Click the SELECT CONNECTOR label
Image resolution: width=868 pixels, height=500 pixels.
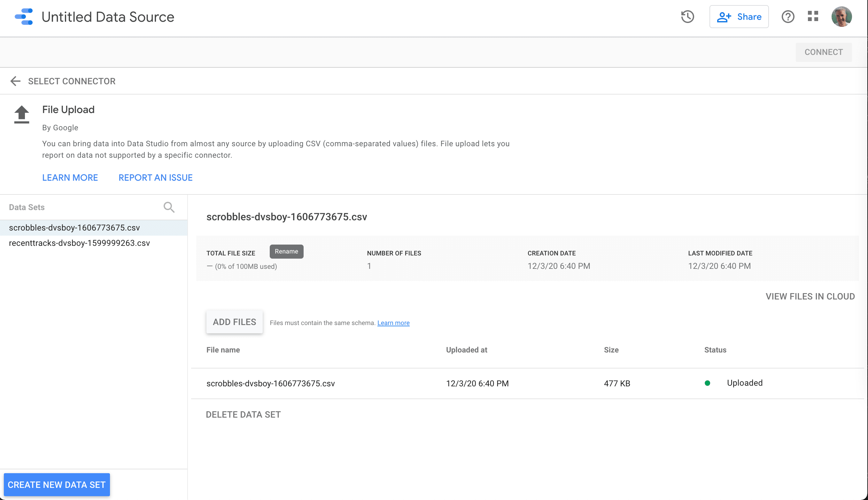72,81
